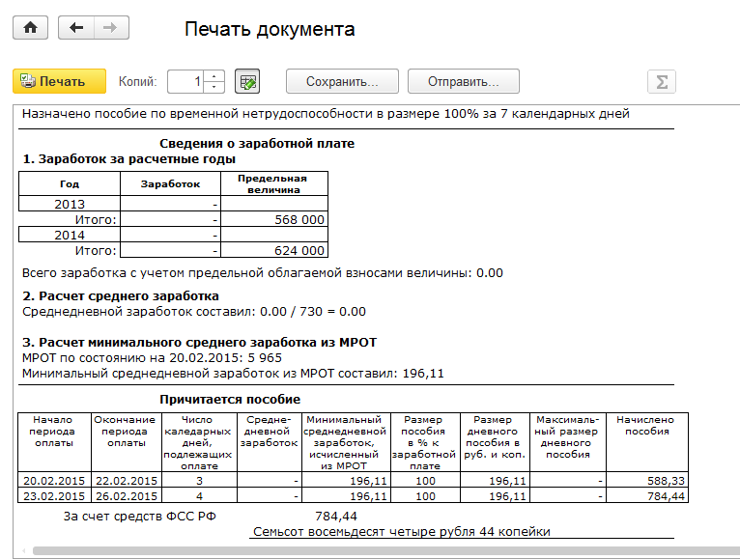740x560 pixels.
Task: Increase copies with the up spinner arrow
Action: tap(214, 76)
